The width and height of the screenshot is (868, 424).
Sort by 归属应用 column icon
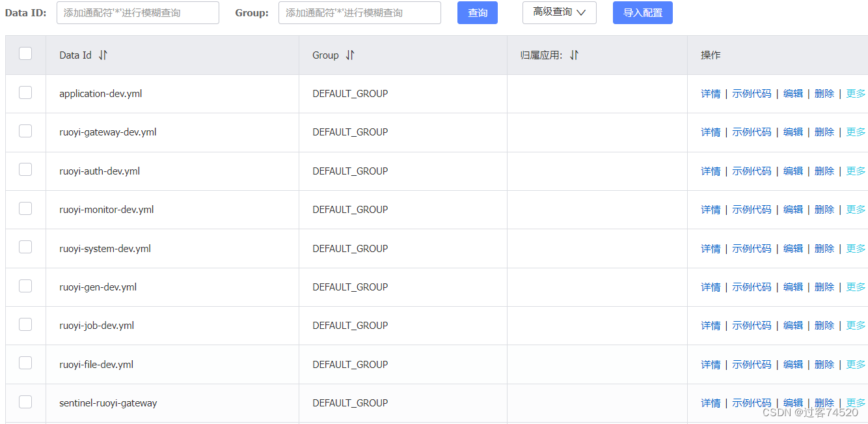574,55
